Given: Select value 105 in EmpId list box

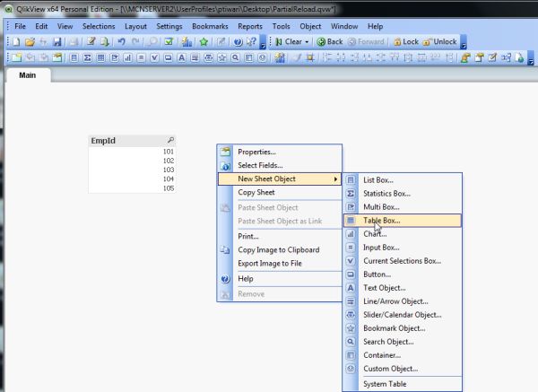Looking at the screenshot, I should (x=132, y=188).
